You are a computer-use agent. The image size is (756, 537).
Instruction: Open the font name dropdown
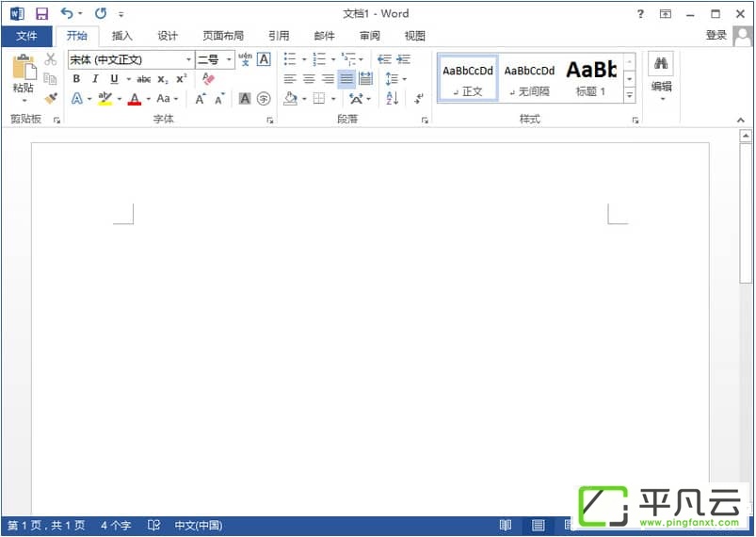coord(188,60)
